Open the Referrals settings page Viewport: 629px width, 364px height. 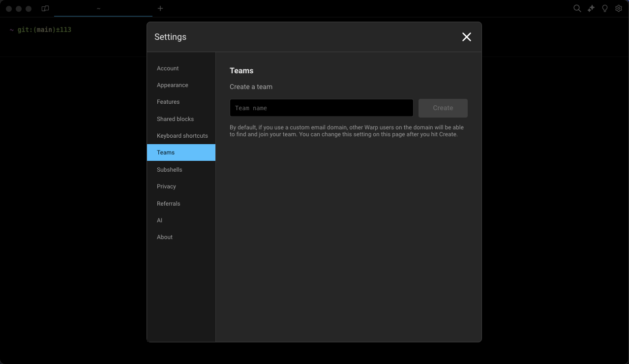click(169, 204)
